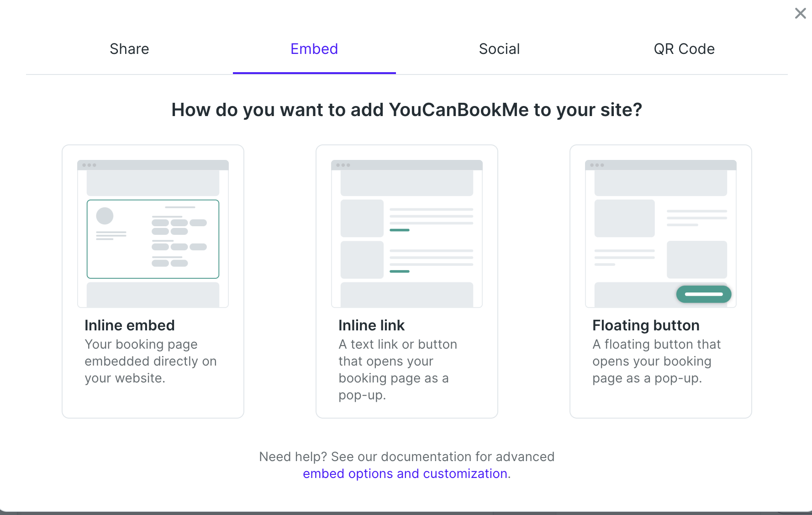
Task: Close the embed dialog with the X icon
Action: [800, 13]
